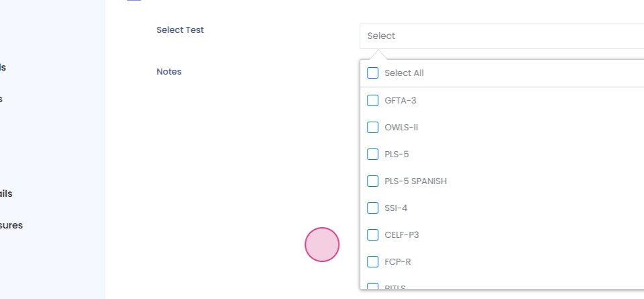
Task: Choose the "PLS-5 SPANISH" option text
Action: point(415,181)
